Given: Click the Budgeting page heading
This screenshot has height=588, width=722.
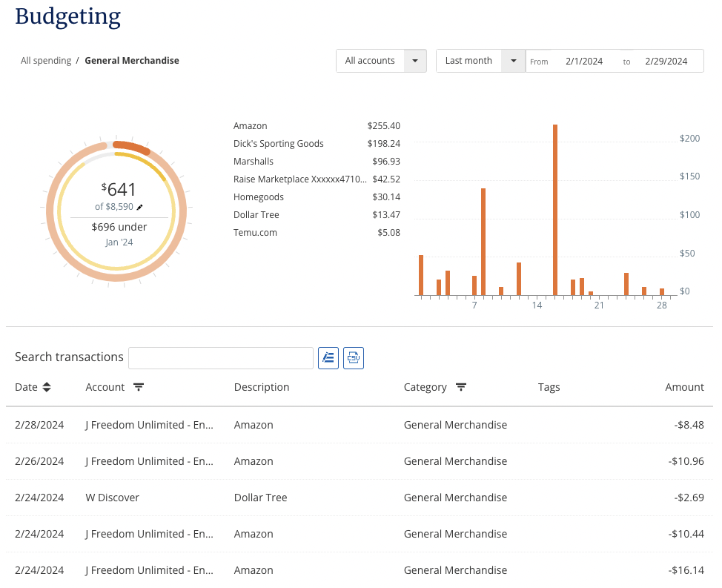Looking at the screenshot, I should [x=68, y=17].
